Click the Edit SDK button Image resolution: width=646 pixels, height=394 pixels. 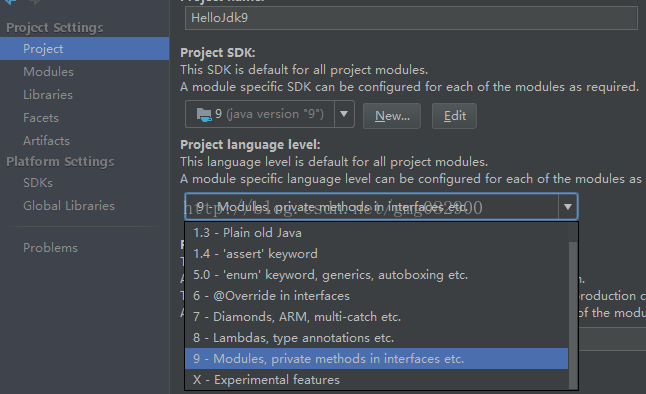coord(454,116)
